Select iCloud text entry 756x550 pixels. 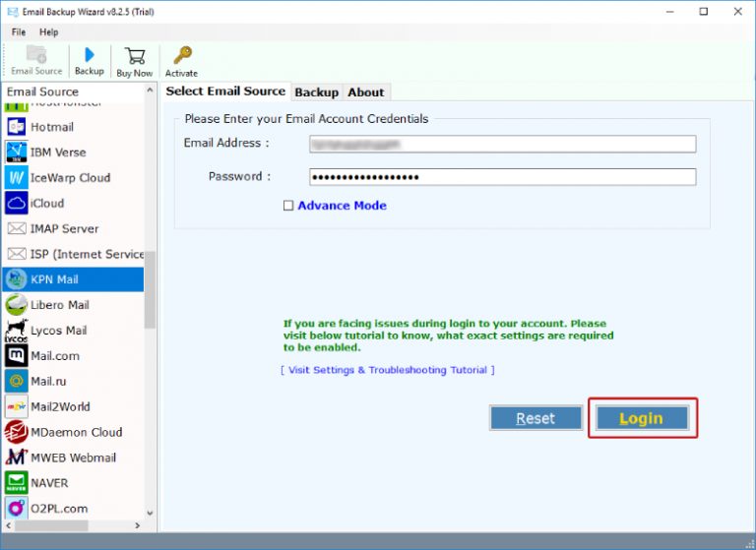point(47,204)
